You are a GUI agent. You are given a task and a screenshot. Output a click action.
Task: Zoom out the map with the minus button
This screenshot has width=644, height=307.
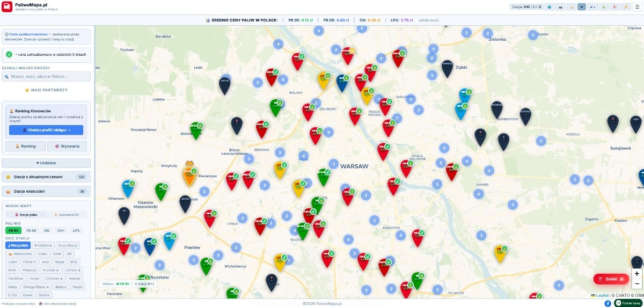point(637,283)
